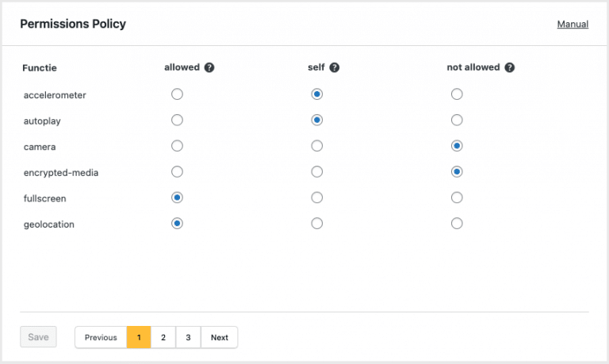The height and width of the screenshot is (364, 609).
Task: Select not allowed for autoplay
Action: click(457, 121)
